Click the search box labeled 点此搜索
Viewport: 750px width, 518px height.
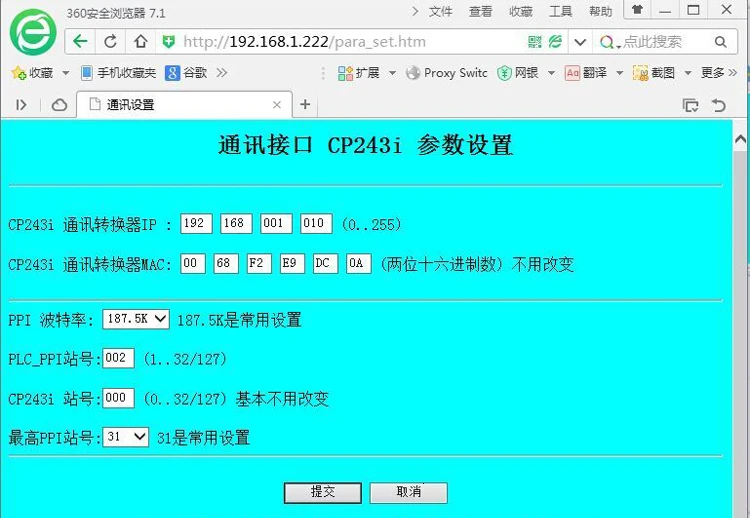coord(652,42)
